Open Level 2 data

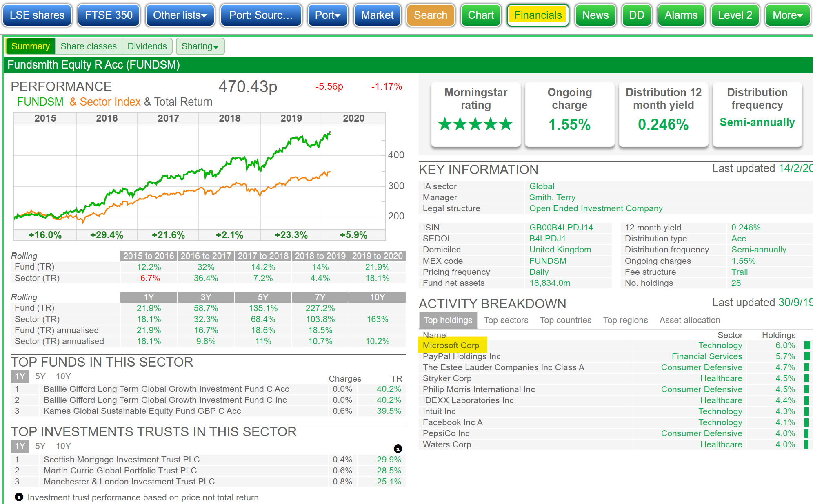(x=735, y=15)
